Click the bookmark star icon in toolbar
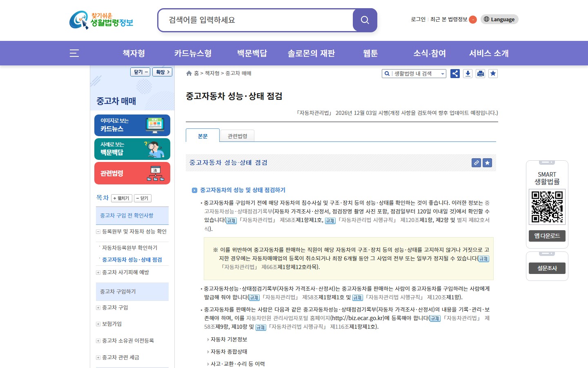 click(x=493, y=74)
